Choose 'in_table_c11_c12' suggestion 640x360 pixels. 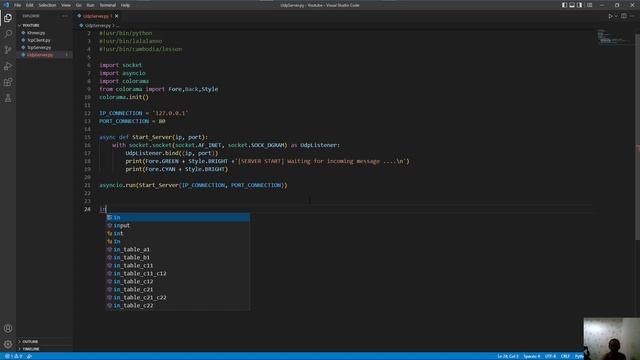(x=178, y=273)
